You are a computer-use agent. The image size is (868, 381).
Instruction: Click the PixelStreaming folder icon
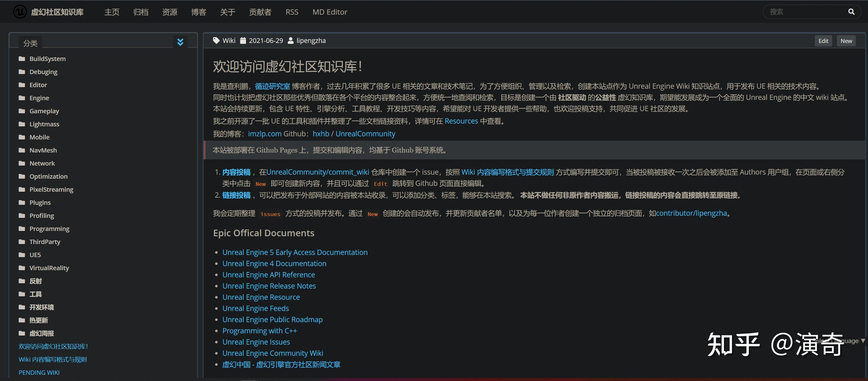[x=22, y=189]
